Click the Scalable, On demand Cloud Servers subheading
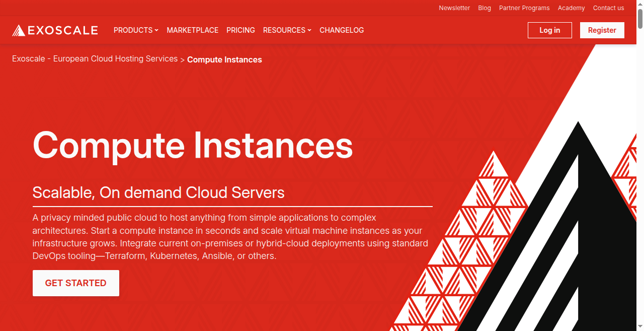 tap(158, 192)
